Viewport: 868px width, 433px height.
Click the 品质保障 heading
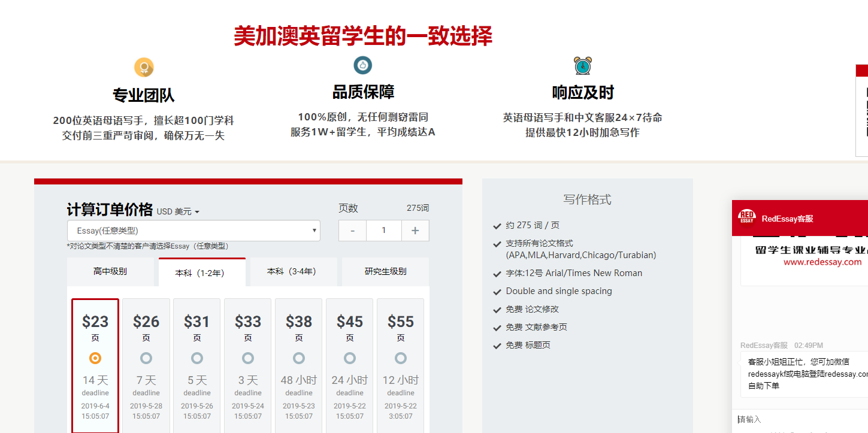tap(363, 92)
